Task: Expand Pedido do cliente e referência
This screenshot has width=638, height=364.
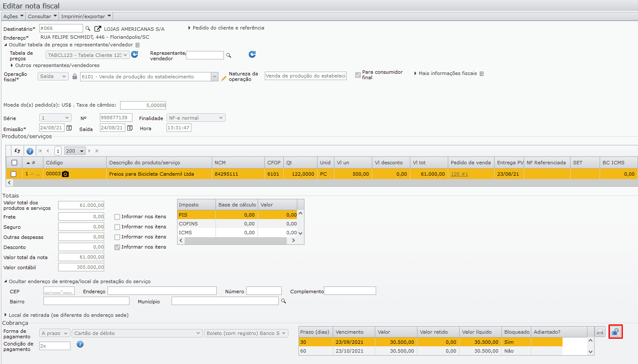Action: pos(228,28)
